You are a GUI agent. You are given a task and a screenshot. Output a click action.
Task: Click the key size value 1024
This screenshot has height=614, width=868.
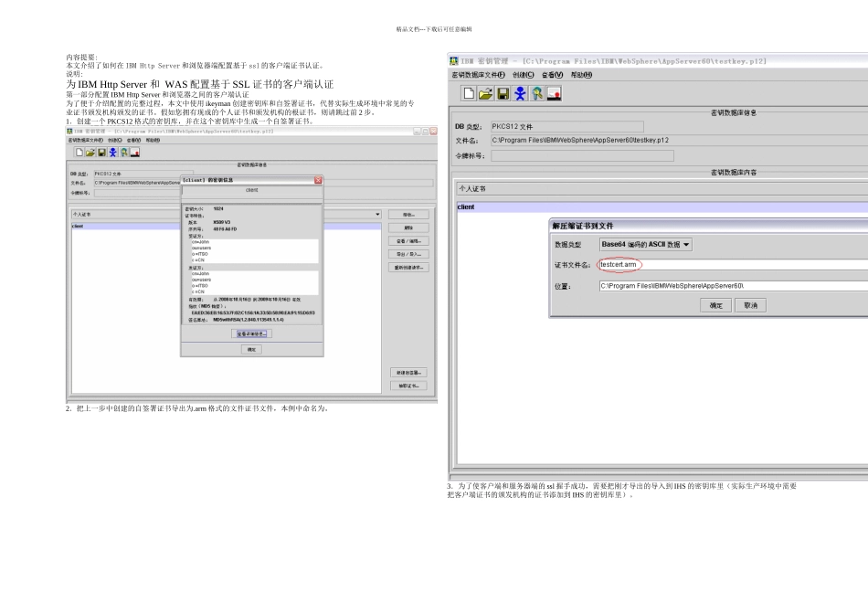[218, 208]
